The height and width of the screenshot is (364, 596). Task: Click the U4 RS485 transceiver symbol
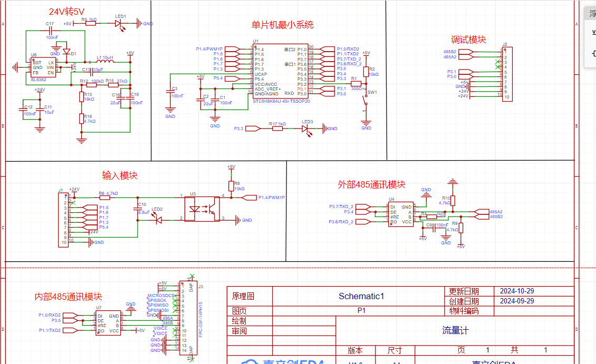pos(401,214)
